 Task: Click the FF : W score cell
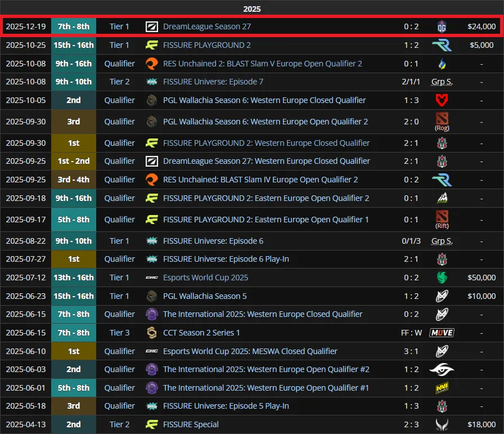pos(411,333)
